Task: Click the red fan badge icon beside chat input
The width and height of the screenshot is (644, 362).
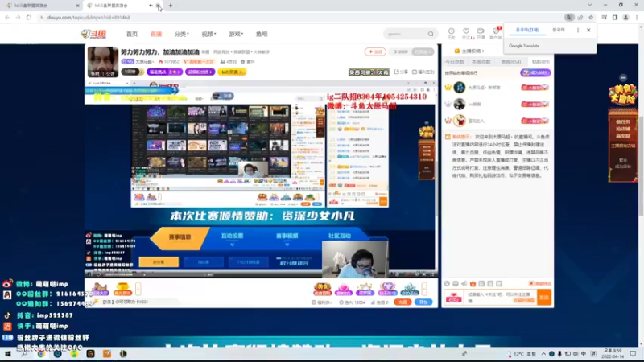Action: 454,297
